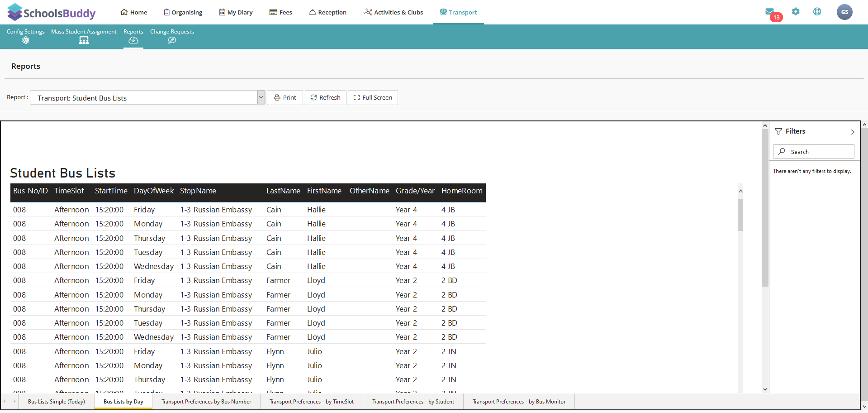Open the Organising menu
The image size is (868, 413).
(x=183, y=12)
